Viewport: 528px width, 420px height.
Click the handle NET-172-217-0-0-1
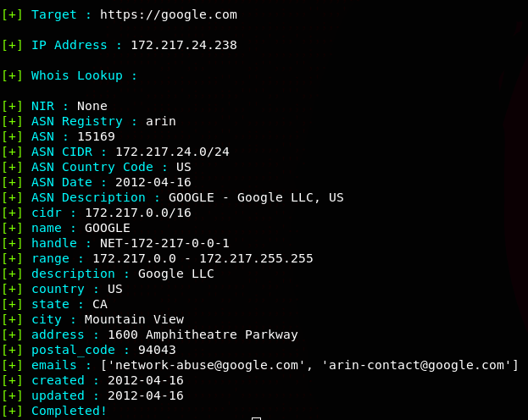pyautogui.click(x=164, y=243)
